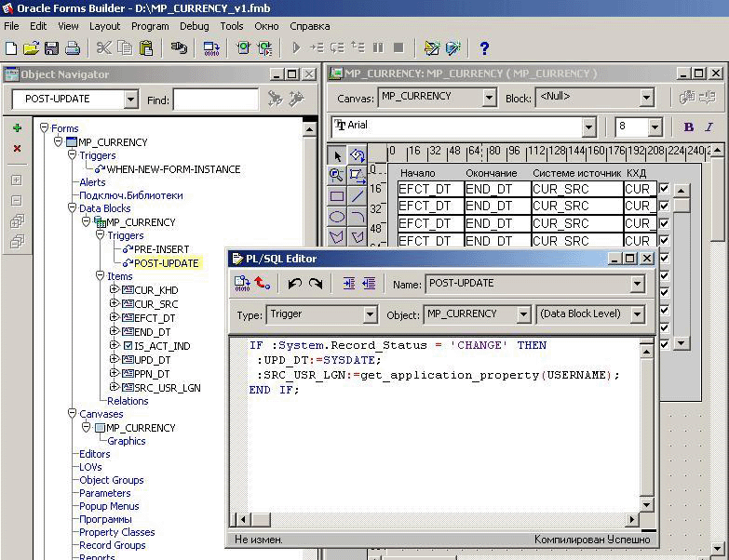Click PL/SQL Editor horizontal scroll right arrow

point(631,519)
